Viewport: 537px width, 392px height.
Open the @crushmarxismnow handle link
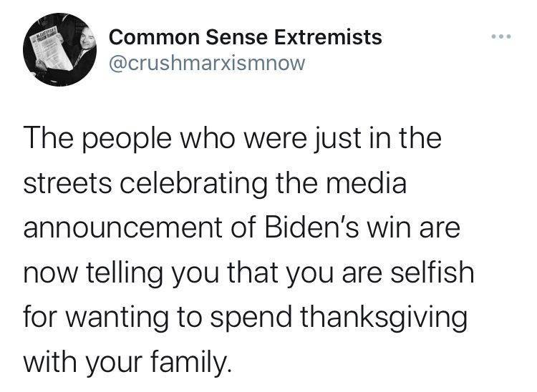click(207, 64)
